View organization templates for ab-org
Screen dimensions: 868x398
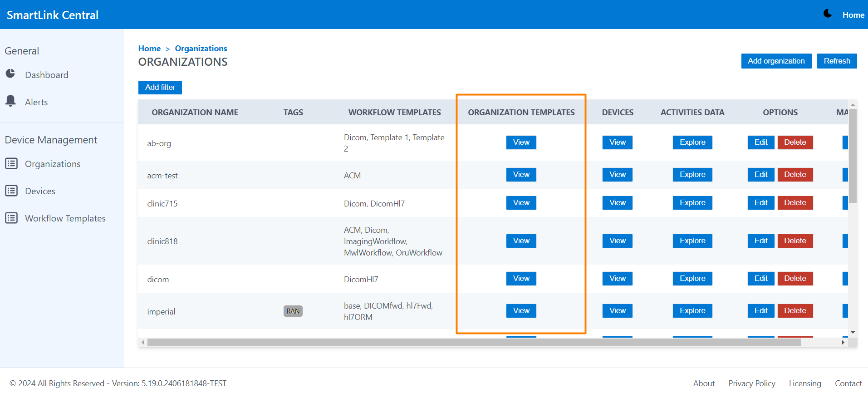point(521,142)
